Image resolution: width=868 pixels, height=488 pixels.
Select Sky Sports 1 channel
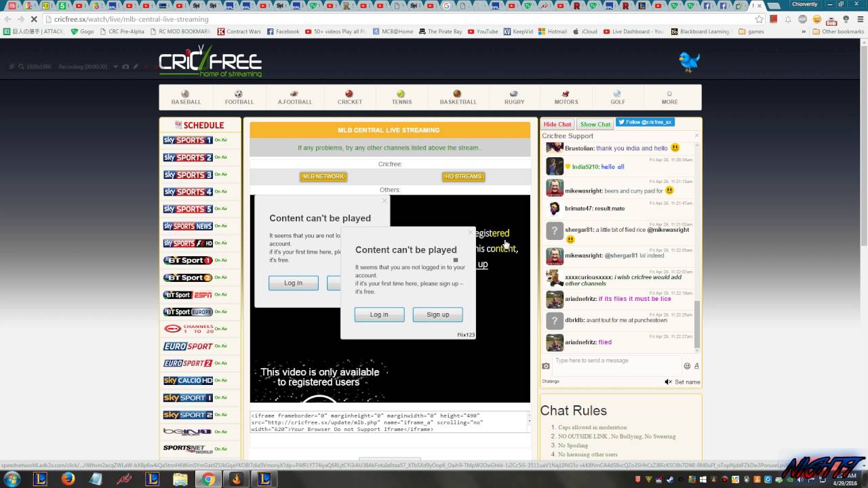tap(188, 140)
